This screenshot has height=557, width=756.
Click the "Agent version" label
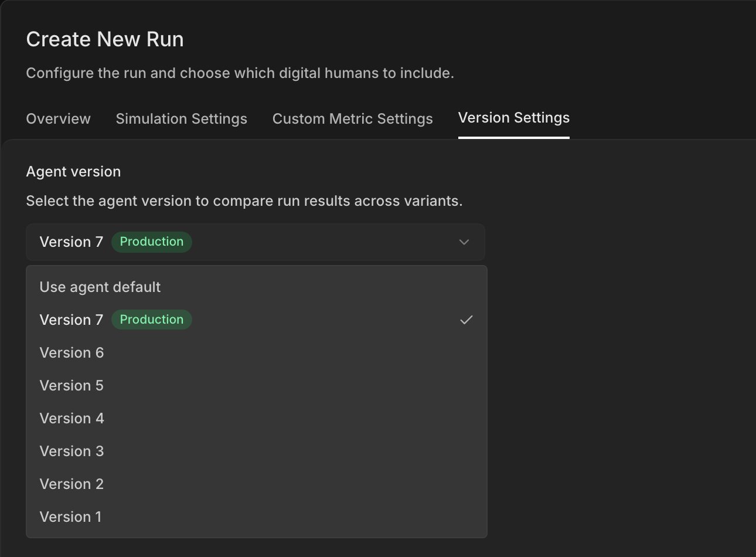73,172
